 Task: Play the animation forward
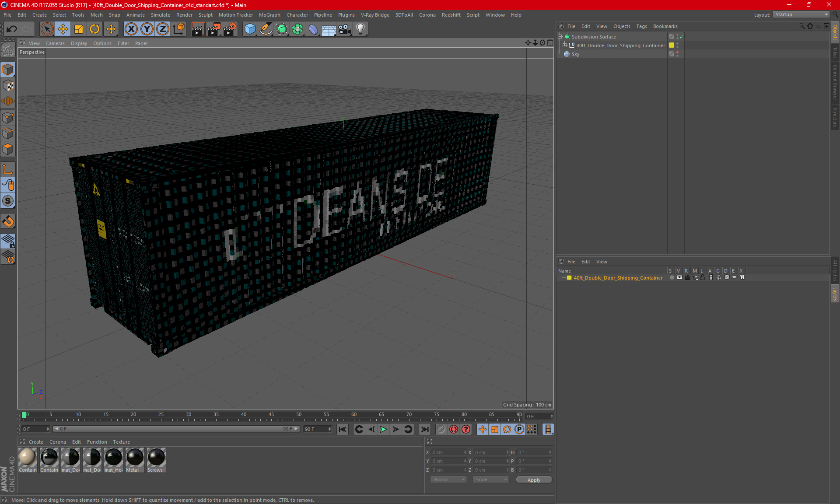(383, 429)
